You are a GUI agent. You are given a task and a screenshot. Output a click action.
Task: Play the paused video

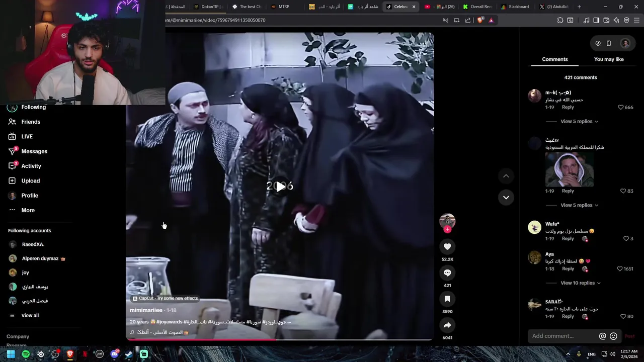tap(280, 187)
